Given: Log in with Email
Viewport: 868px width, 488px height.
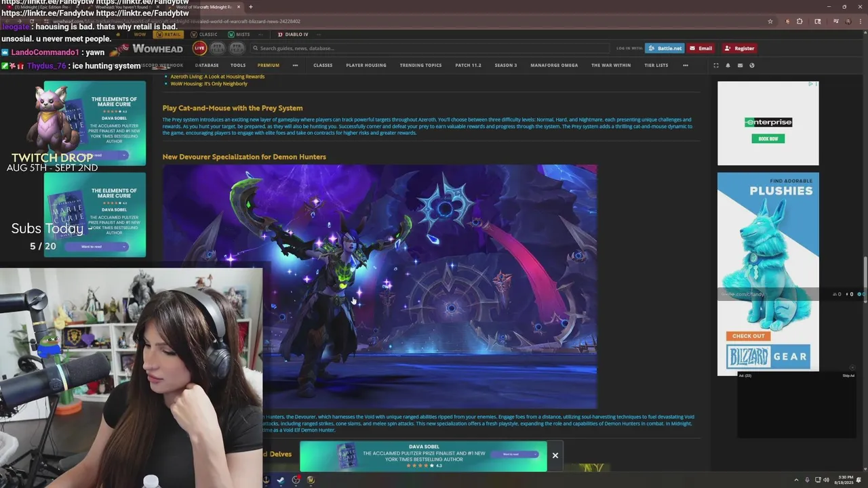Looking at the screenshot, I should click(x=701, y=48).
